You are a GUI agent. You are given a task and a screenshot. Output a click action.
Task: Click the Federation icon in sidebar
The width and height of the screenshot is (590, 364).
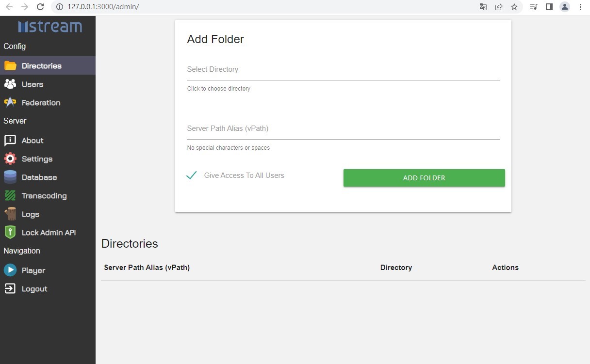tap(10, 103)
